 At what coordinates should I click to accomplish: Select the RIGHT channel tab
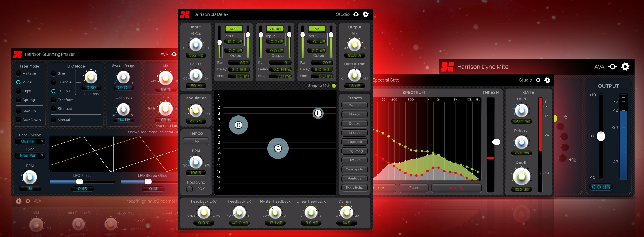tap(317, 29)
